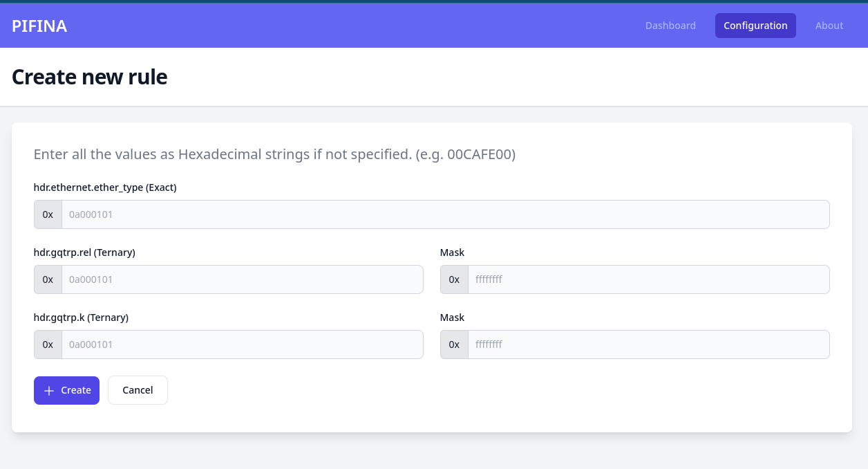Click the hdr.ethernet.ether_type input field
Image resolution: width=868 pixels, height=469 pixels.
pos(444,214)
